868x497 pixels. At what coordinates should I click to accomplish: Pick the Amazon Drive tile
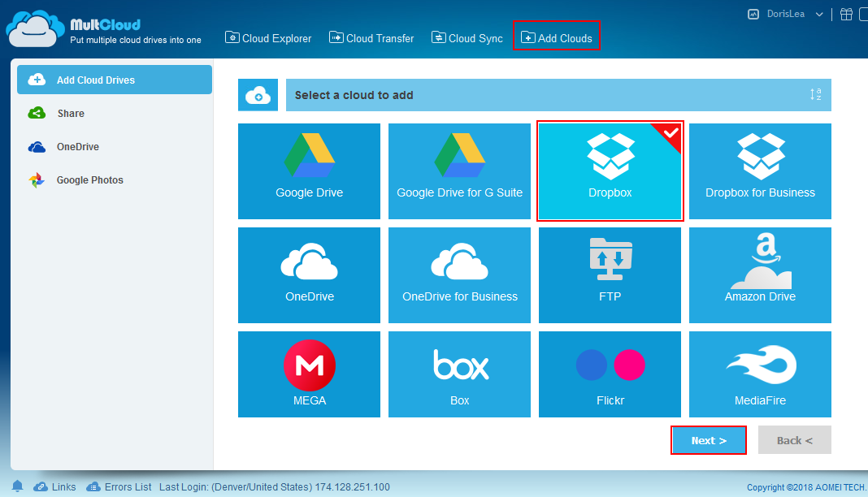(x=760, y=274)
